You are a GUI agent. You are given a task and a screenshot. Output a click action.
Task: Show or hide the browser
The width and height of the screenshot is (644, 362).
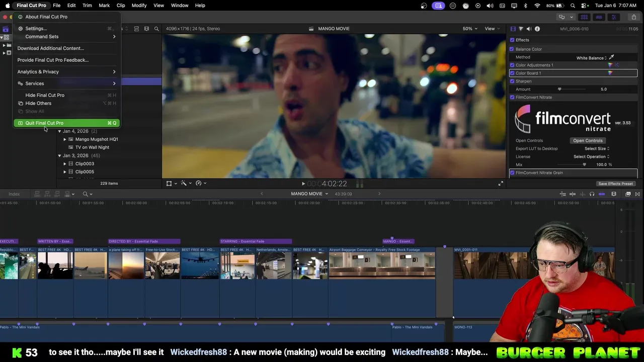[x=584, y=17]
